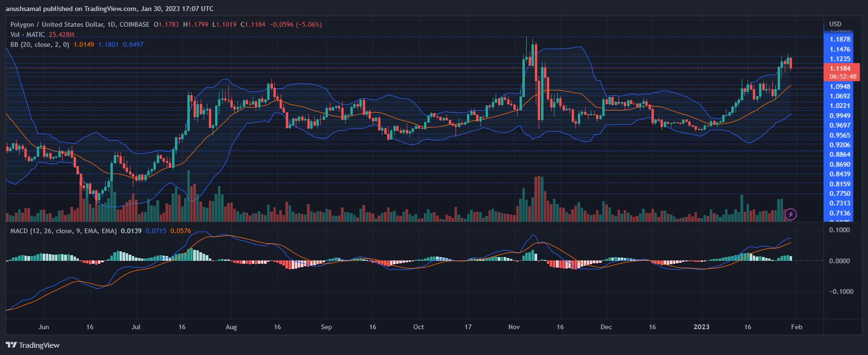Click the 2023 label on the time axis

tap(702, 327)
